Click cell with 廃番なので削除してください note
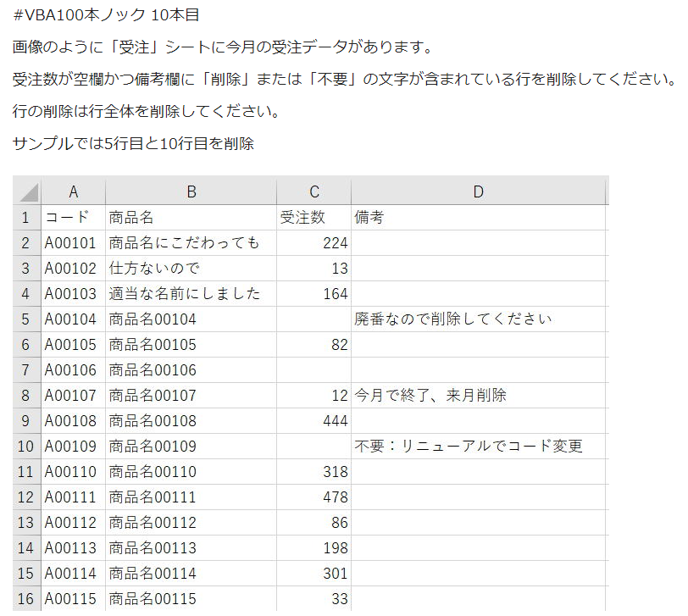The height and width of the screenshot is (616, 688). point(479,319)
